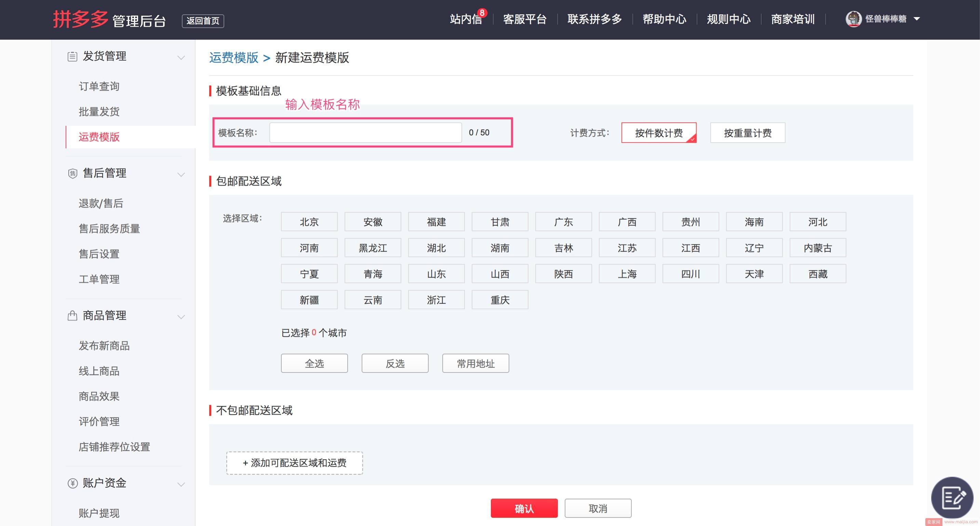This screenshot has height=526, width=980.
Task: Open the floating feedback edit icon
Action: pyautogui.click(x=952, y=498)
